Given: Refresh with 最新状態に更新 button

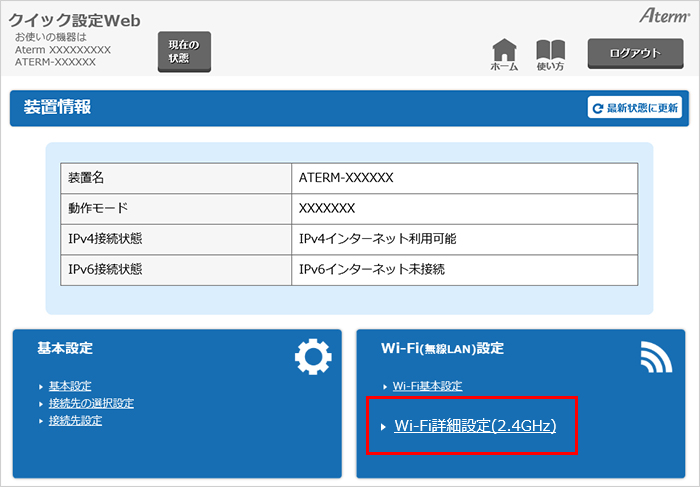Looking at the screenshot, I should tap(635, 108).
